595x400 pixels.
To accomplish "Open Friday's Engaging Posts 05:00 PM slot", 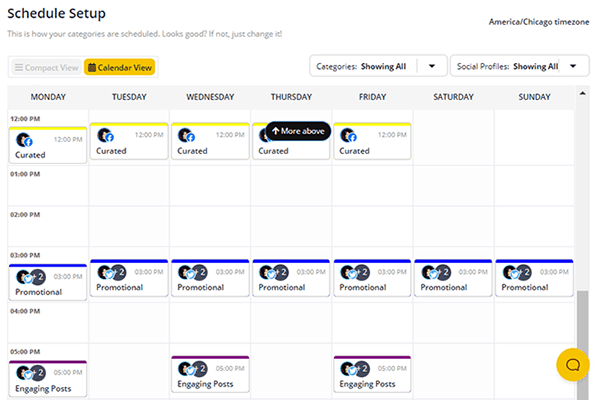I will [372, 375].
